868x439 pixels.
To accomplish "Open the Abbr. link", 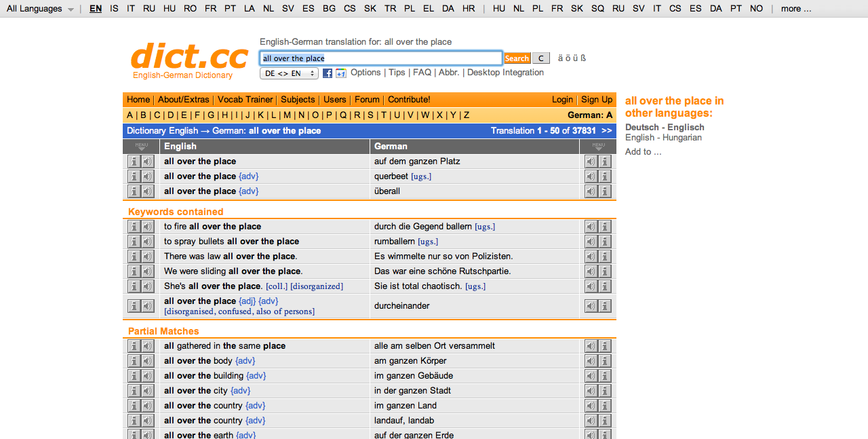I will pos(449,73).
